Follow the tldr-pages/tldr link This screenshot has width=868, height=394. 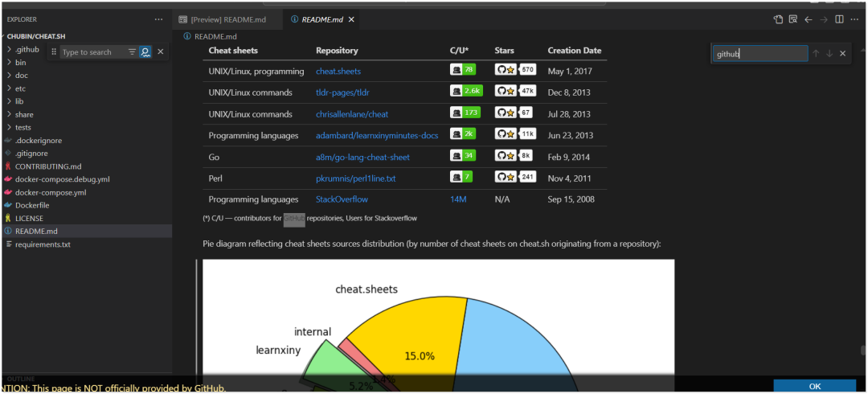pos(342,92)
